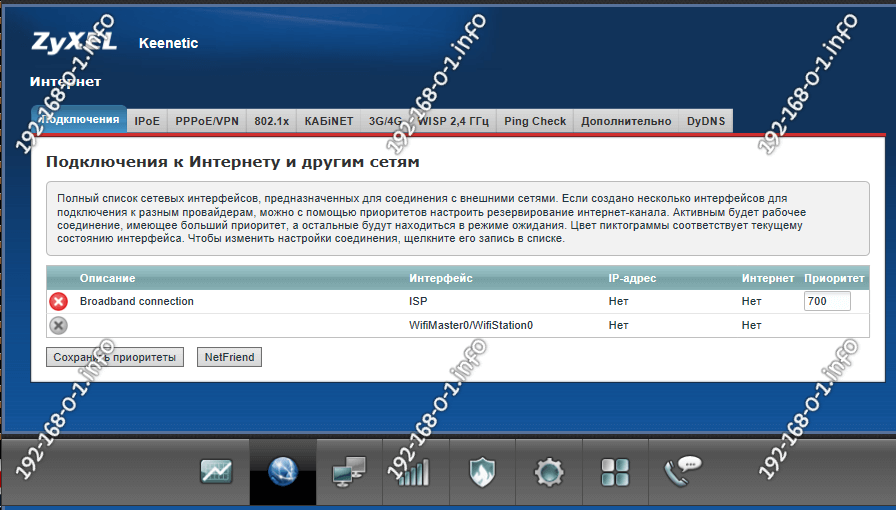Click gray status icon for WifiMaster0 row
The image size is (896, 510).
point(58,325)
